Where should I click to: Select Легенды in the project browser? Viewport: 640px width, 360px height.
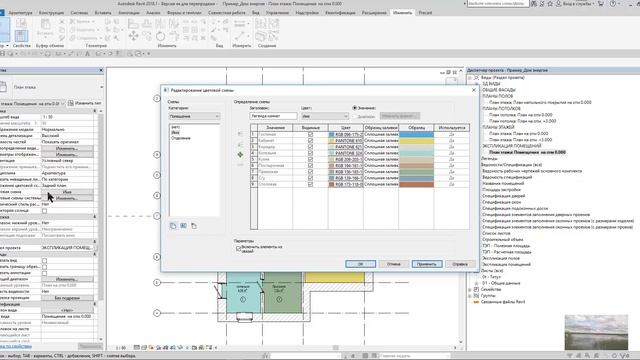click(x=489, y=158)
